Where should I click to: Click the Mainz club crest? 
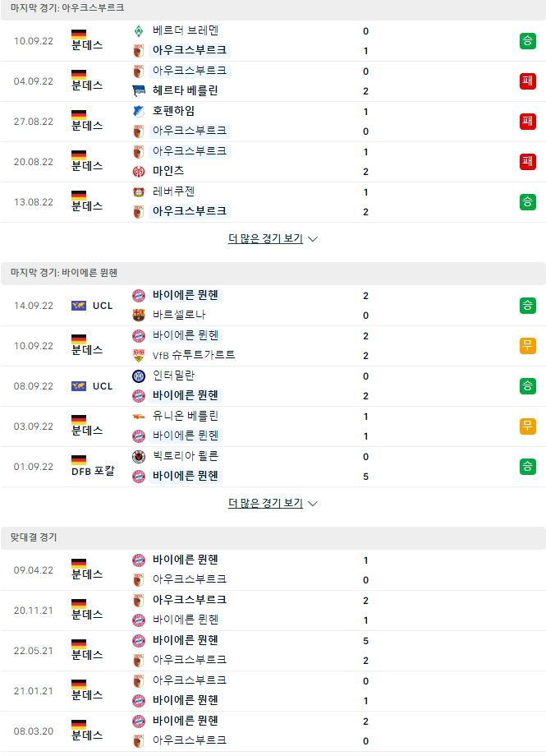pos(138,171)
